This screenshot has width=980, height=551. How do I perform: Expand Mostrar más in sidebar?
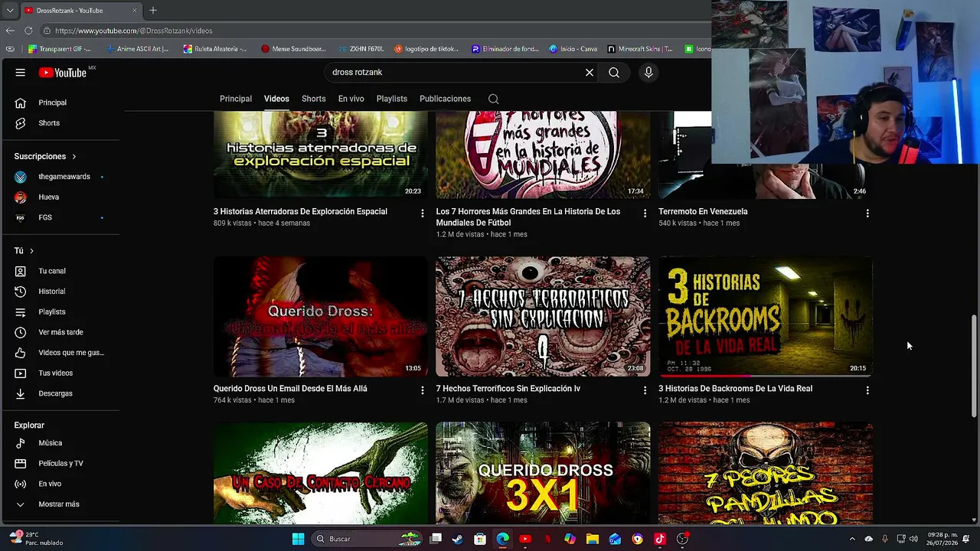point(60,504)
